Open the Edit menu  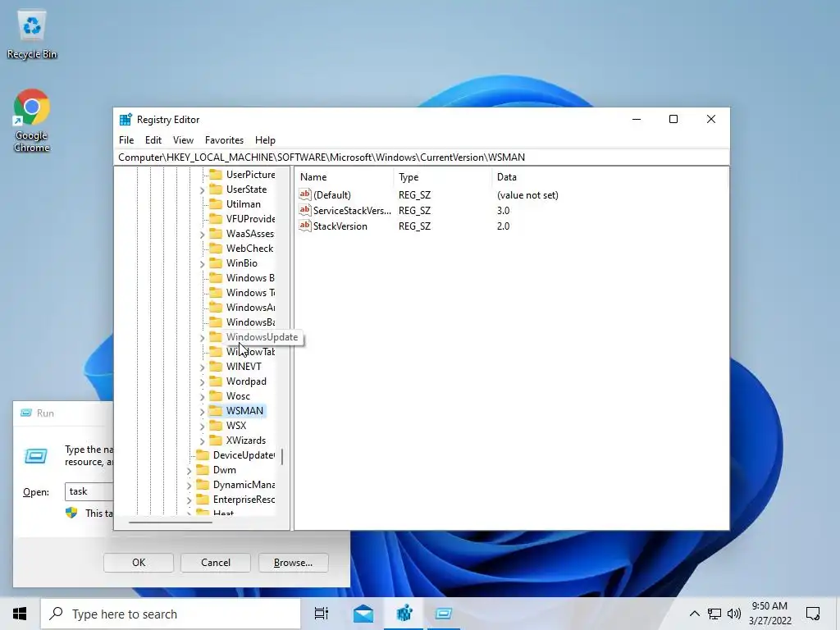[153, 139]
